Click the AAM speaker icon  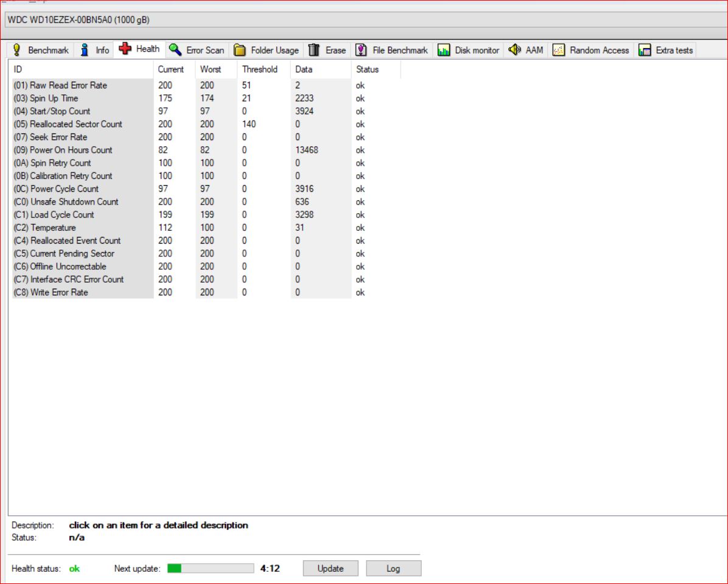pos(514,50)
